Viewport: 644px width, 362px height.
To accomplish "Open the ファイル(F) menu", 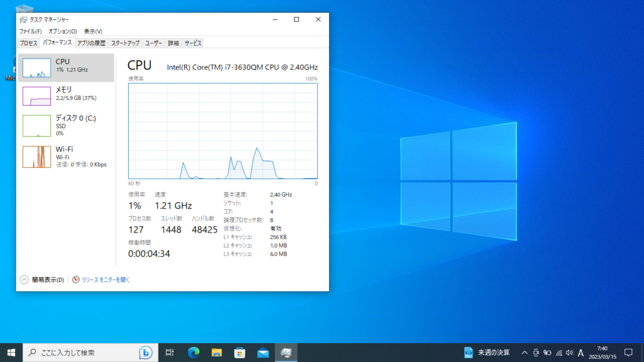I will coord(30,31).
